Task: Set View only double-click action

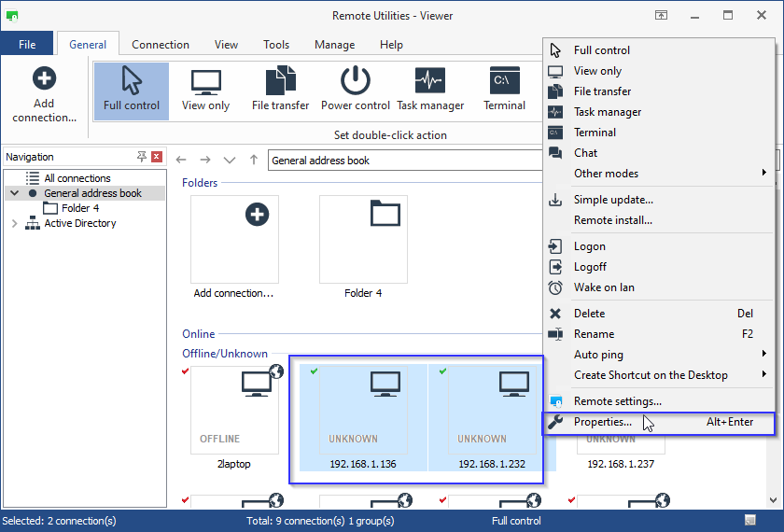Action: pos(205,91)
